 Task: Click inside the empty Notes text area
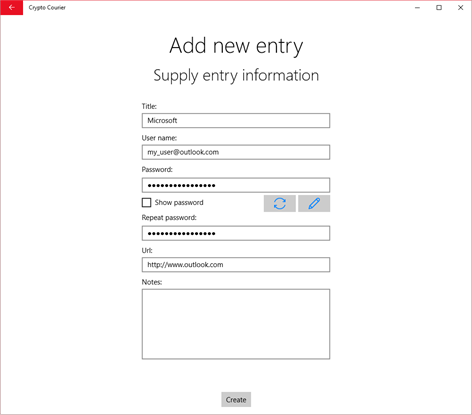tap(236, 324)
